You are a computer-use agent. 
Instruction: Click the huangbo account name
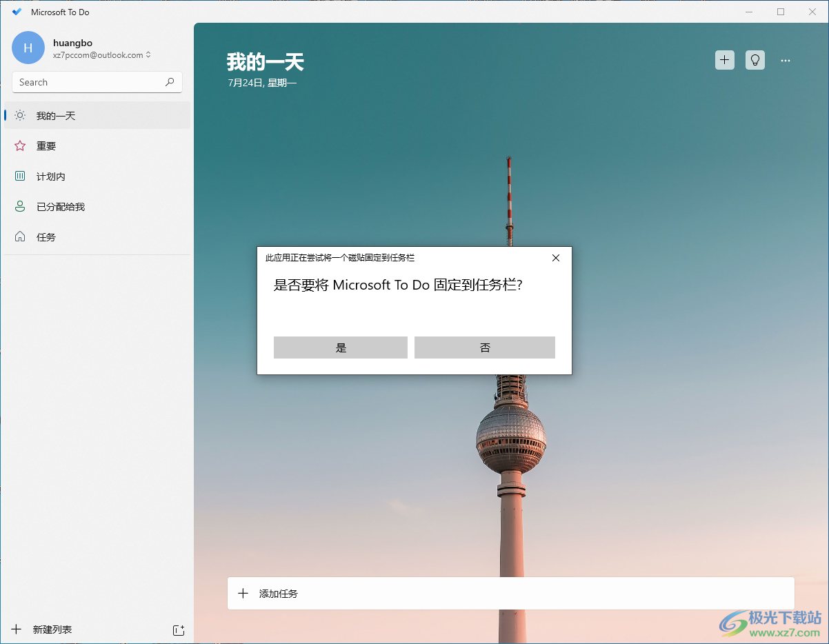click(72, 43)
